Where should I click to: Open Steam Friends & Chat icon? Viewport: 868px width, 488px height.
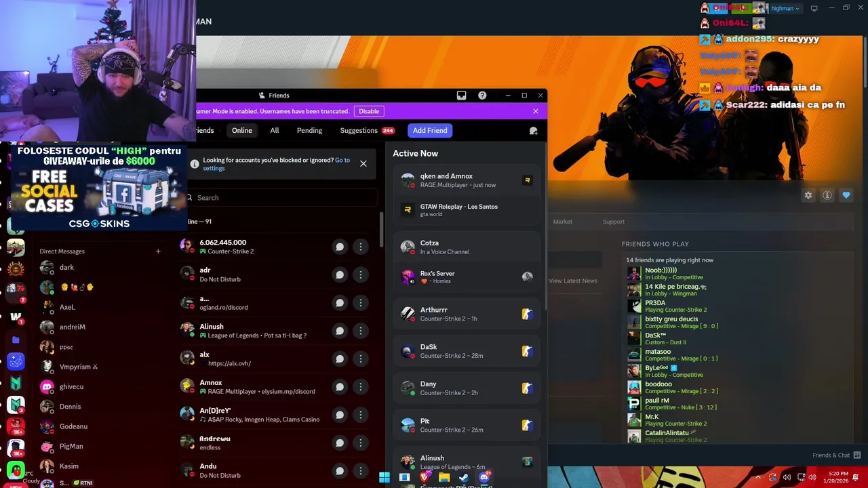click(857, 455)
